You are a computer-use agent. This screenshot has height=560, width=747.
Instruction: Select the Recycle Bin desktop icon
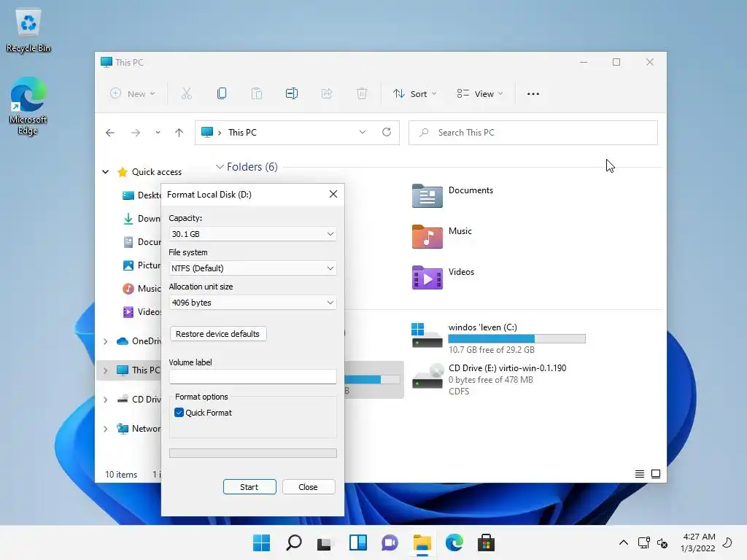(x=28, y=30)
